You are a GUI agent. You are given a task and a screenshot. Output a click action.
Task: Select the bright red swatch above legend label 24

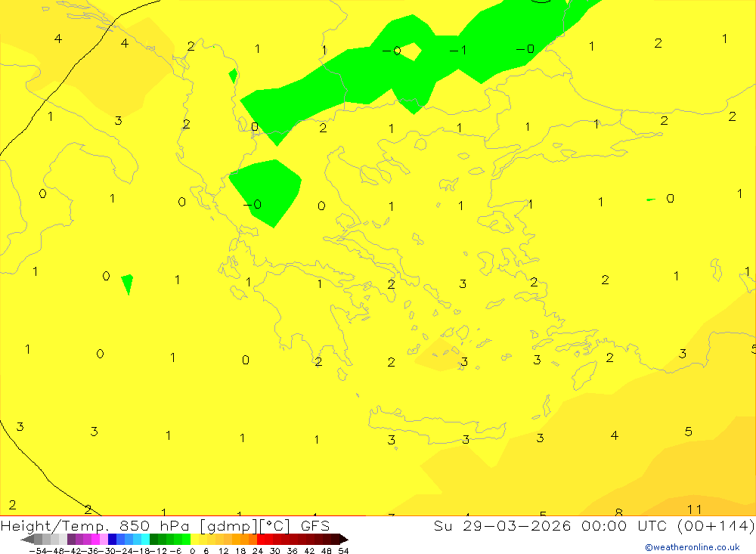pyautogui.click(x=261, y=540)
